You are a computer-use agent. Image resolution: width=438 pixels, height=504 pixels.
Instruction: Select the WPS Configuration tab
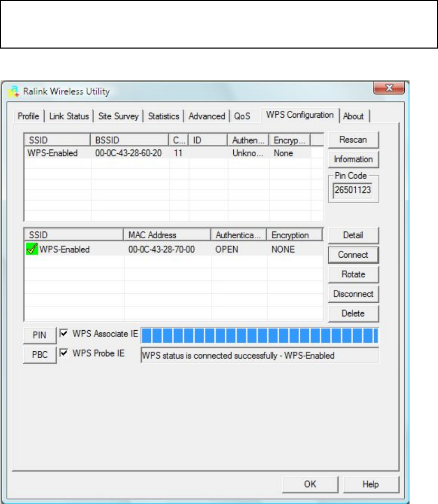click(300, 115)
